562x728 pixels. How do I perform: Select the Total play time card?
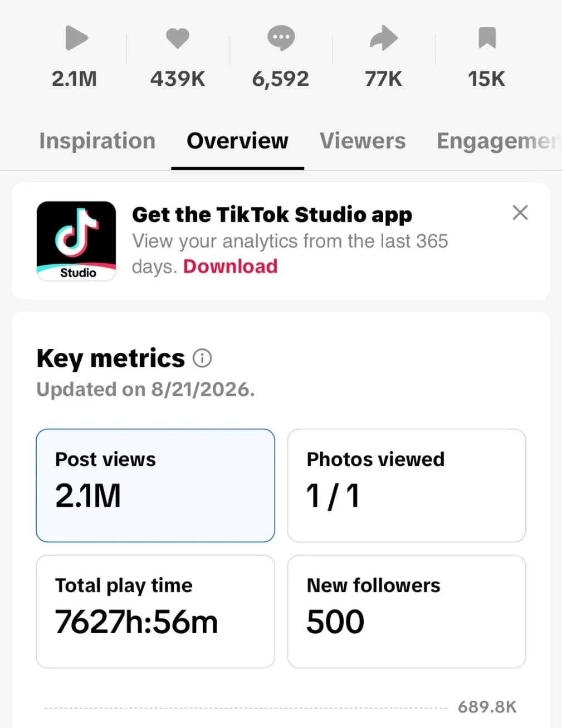pyautogui.click(x=155, y=611)
